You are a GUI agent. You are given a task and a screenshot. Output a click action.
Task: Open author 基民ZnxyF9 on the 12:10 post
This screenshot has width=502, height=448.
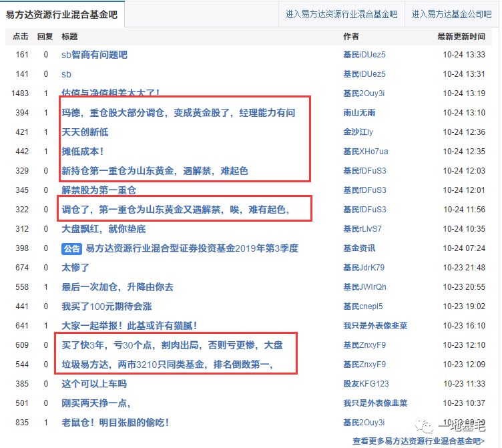(x=364, y=345)
